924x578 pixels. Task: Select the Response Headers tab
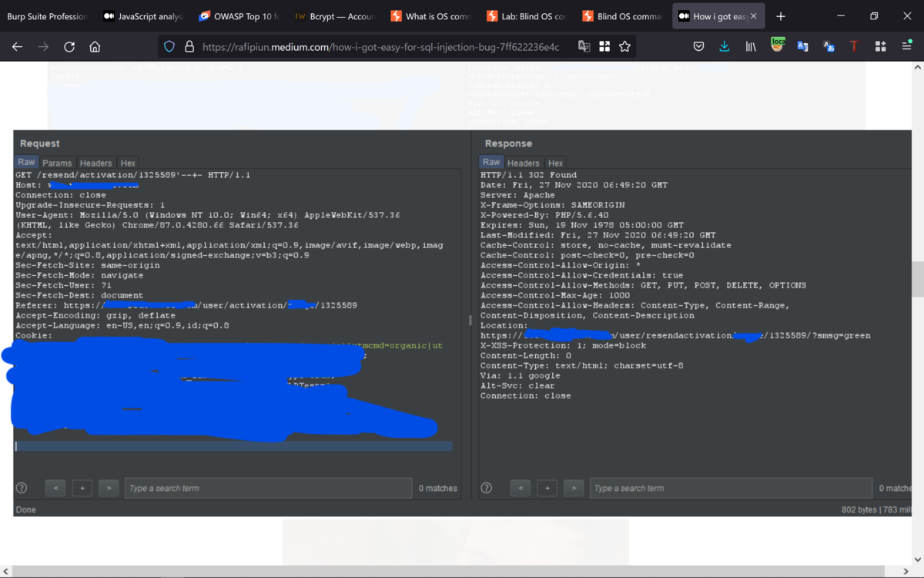pyautogui.click(x=524, y=163)
